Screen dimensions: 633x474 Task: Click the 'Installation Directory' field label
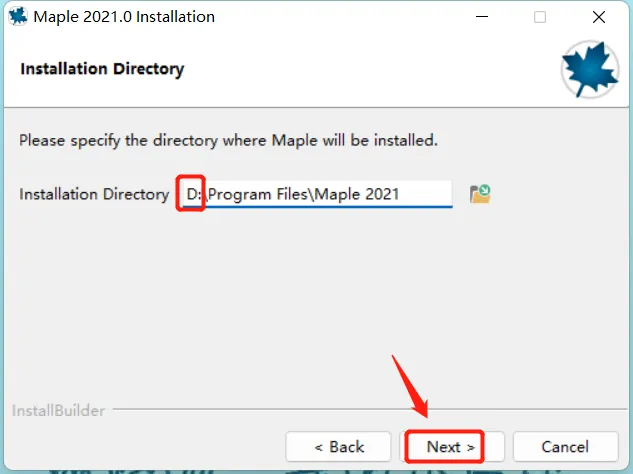point(94,194)
